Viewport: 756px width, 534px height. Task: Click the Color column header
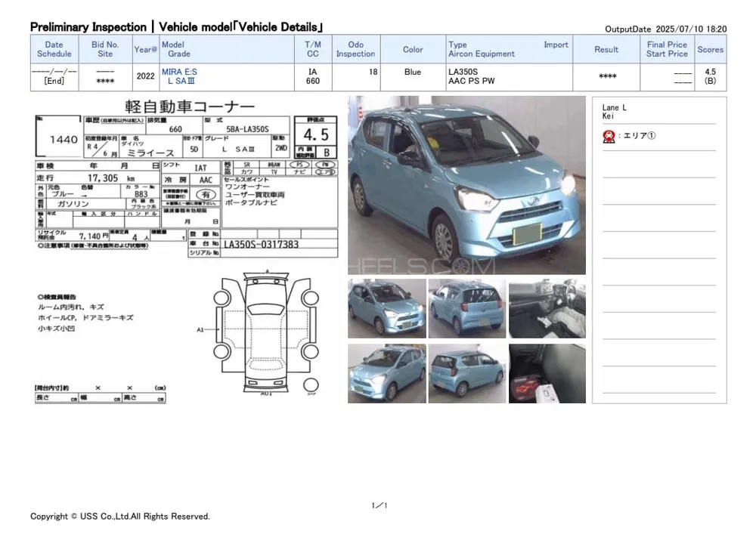click(413, 49)
